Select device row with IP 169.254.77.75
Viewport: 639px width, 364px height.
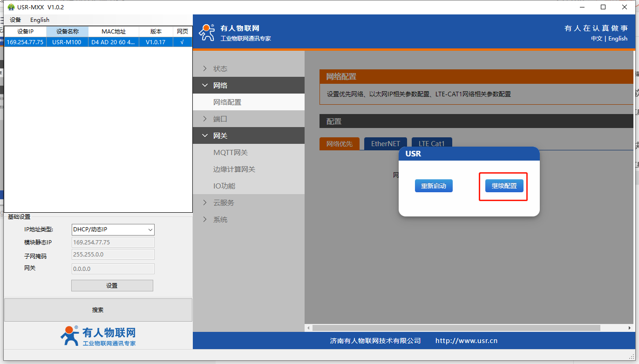tap(98, 42)
